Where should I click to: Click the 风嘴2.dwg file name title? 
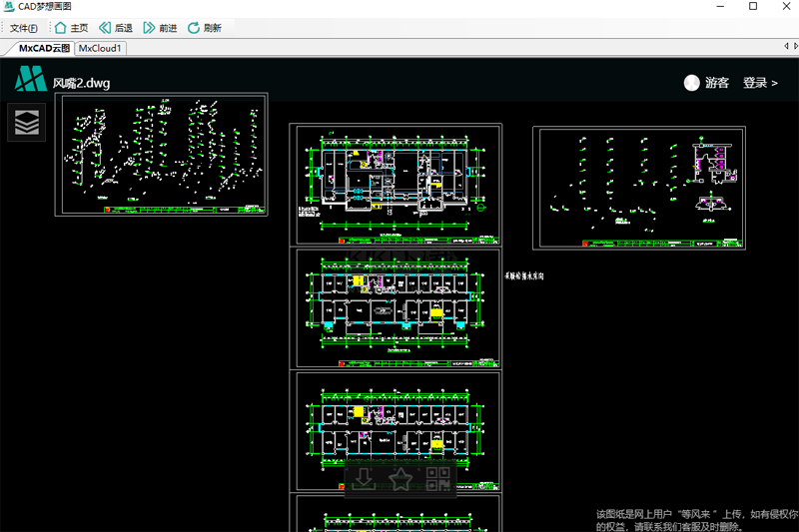[82, 83]
